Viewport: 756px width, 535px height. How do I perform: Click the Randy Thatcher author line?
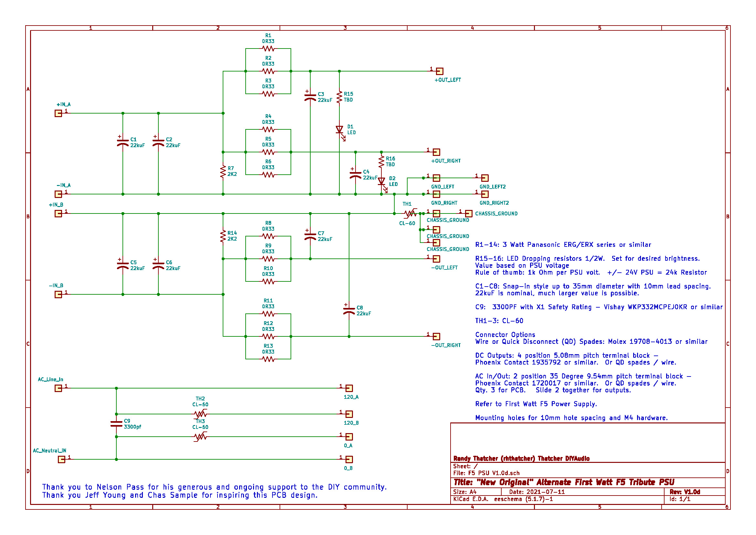521,459
